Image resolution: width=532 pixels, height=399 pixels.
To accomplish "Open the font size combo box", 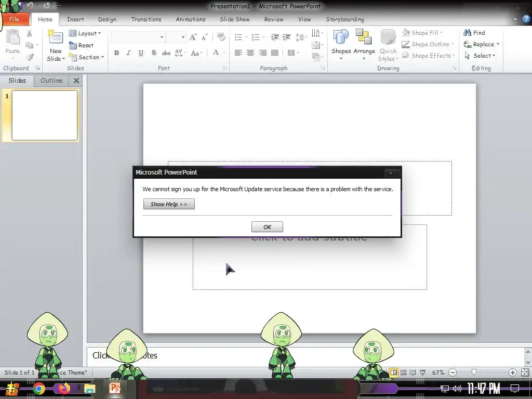I will pos(176,37).
